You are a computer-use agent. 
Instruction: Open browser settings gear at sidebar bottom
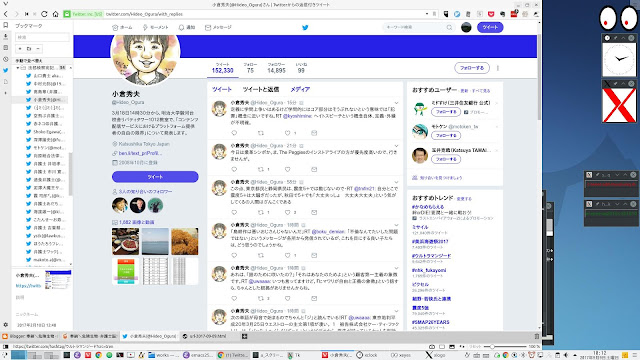click(x=5, y=325)
